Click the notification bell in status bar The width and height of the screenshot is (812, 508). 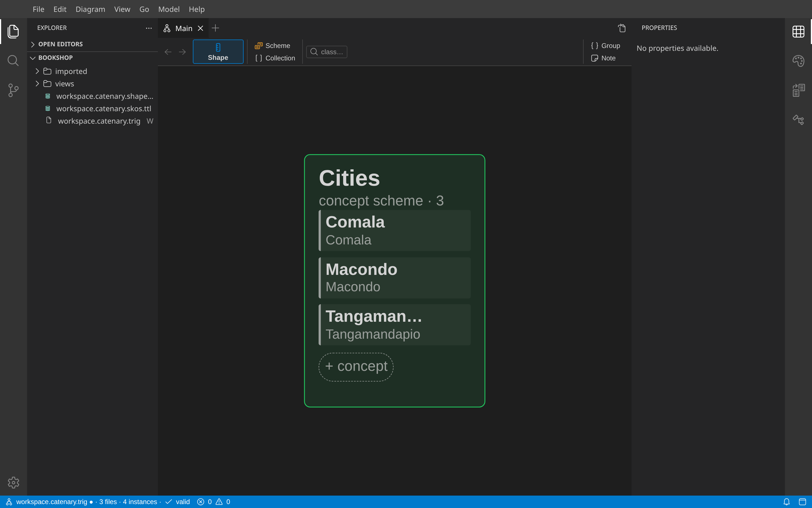(787, 502)
